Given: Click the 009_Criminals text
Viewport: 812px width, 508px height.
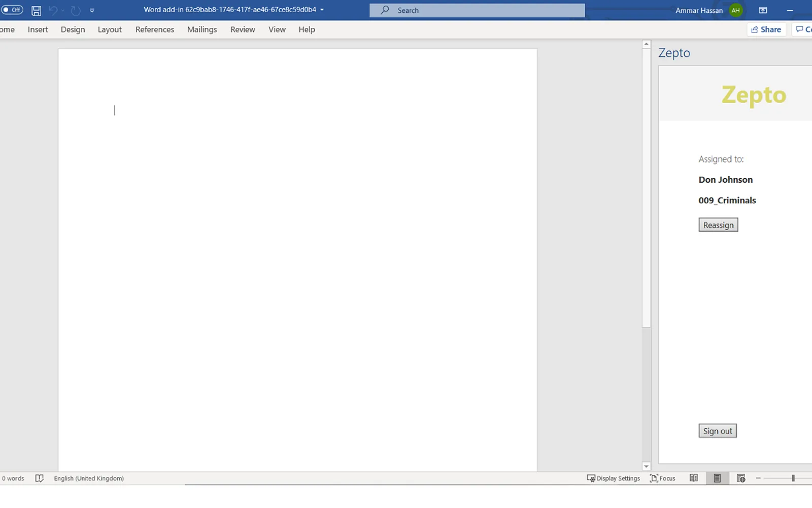Looking at the screenshot, I should tap(727, 200).
